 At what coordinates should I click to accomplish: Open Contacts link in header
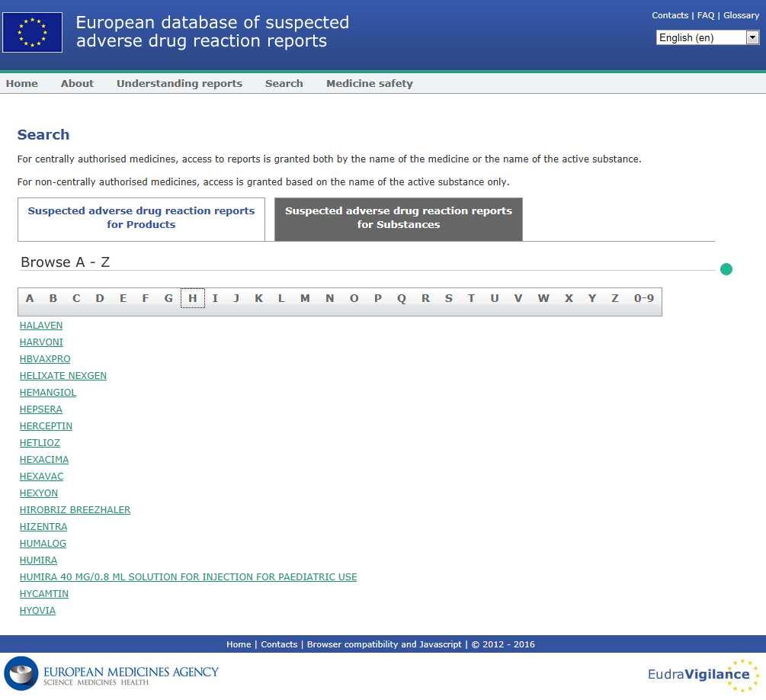coord(670,15)
